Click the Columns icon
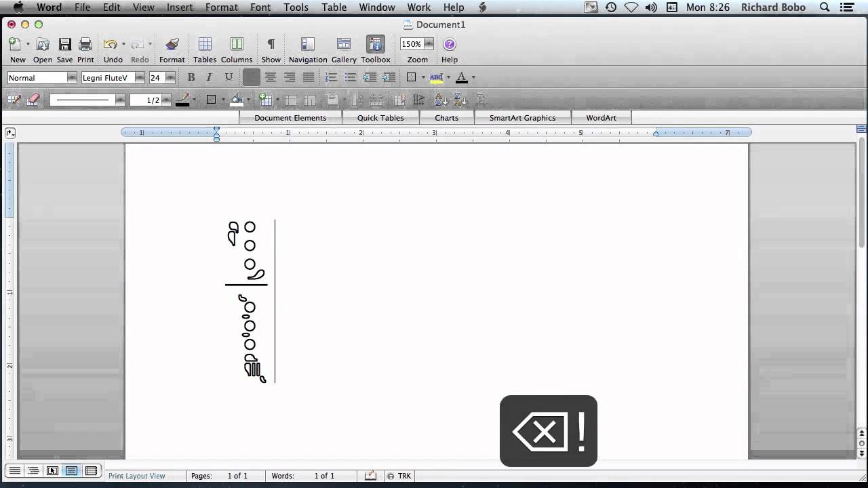868x488 pixels. click(237, 44)
